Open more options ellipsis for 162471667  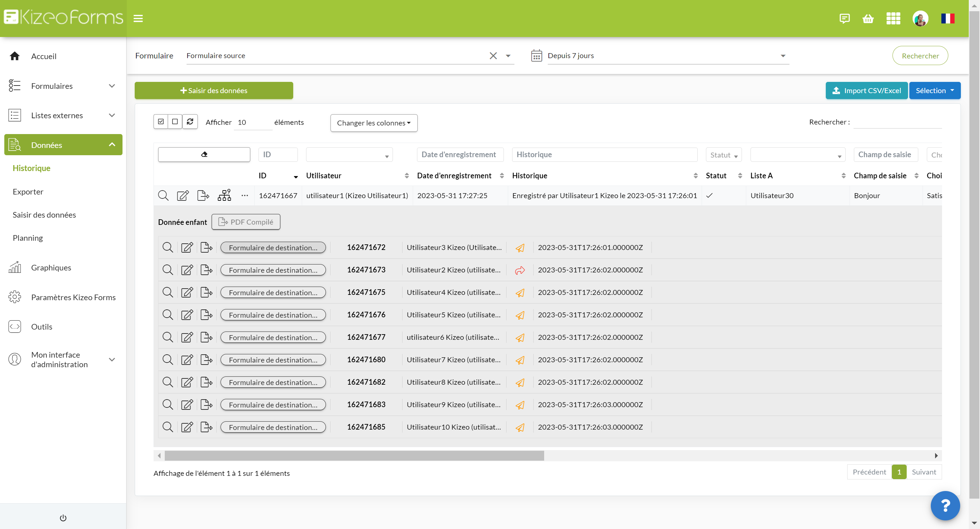[x=245, y=195]
